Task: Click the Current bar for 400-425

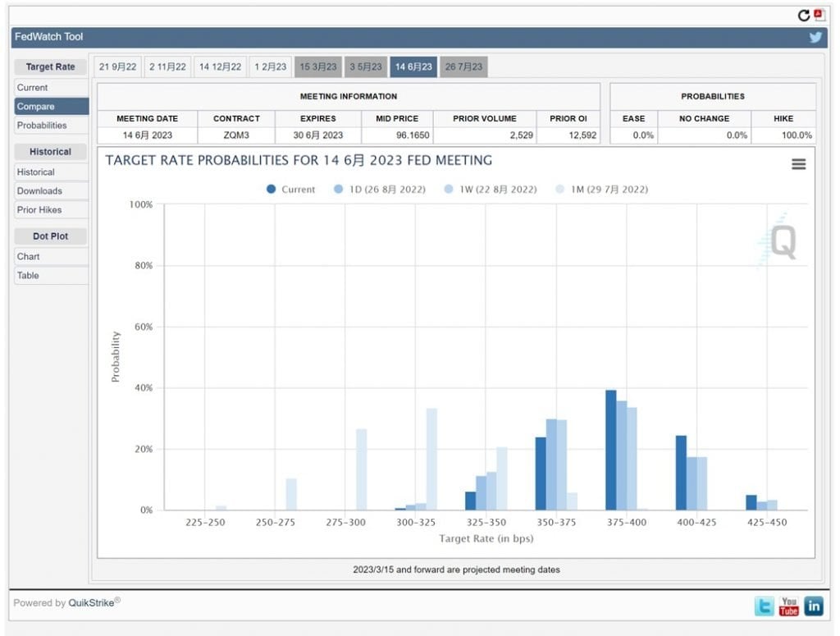Action: [681, 473]
